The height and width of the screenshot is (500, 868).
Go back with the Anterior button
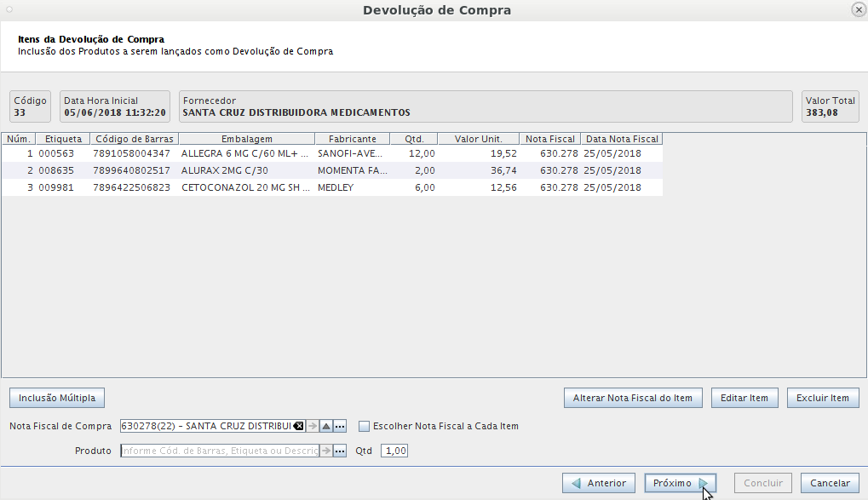click(x=599, y=483)
